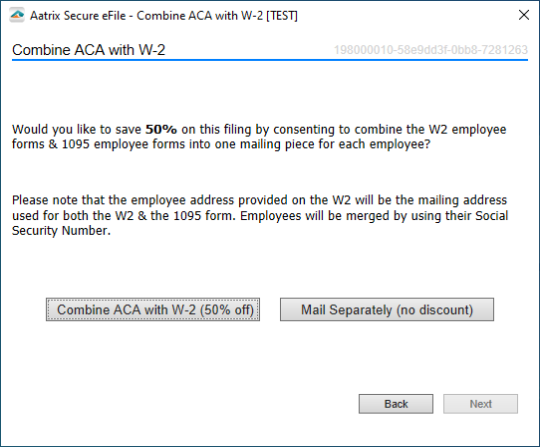
Task: Click the line beginning "Would you like to save"
Action: click(259, 130)
